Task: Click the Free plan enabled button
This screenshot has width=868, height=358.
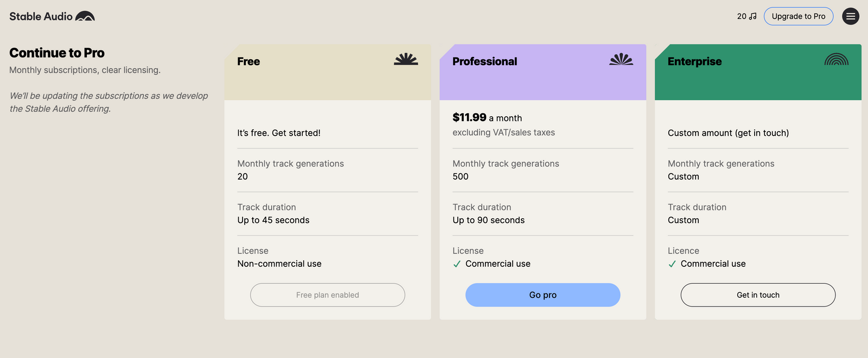Action: (x=327, y=295)
